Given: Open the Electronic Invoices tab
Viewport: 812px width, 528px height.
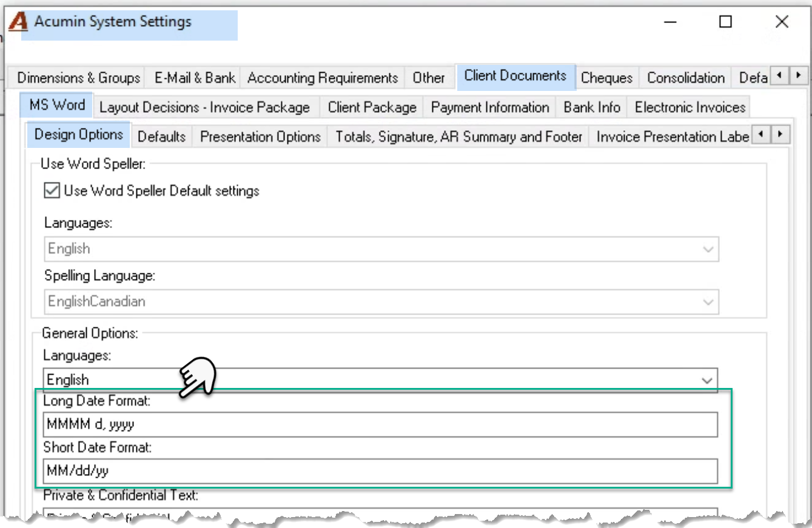Looking at the screenshot, I should click(x=690, y=108).
